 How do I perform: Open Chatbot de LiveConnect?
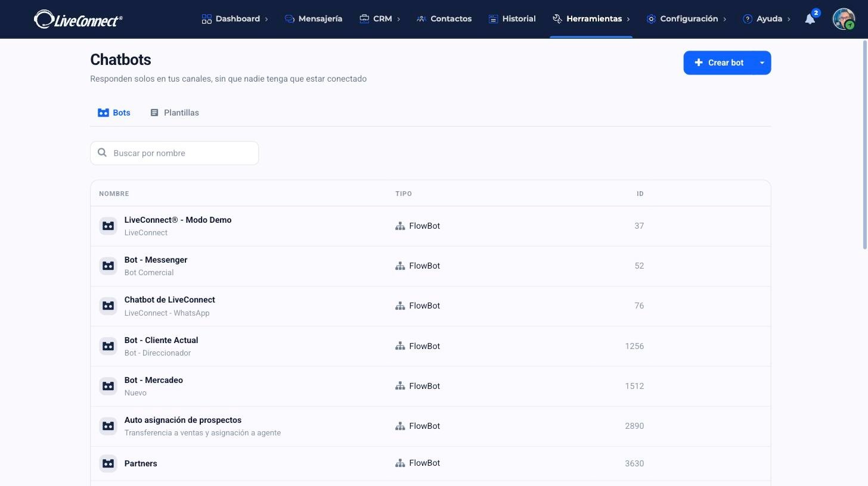tap(169, 300)
